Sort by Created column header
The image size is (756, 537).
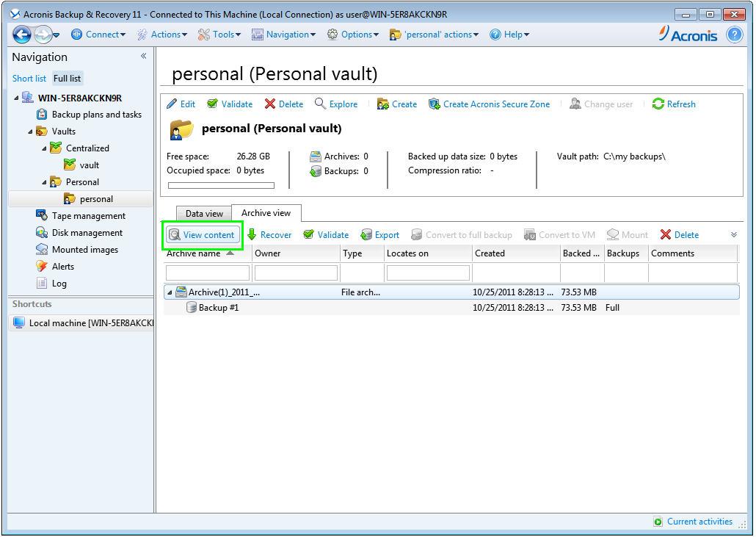(x=517, y=253)
